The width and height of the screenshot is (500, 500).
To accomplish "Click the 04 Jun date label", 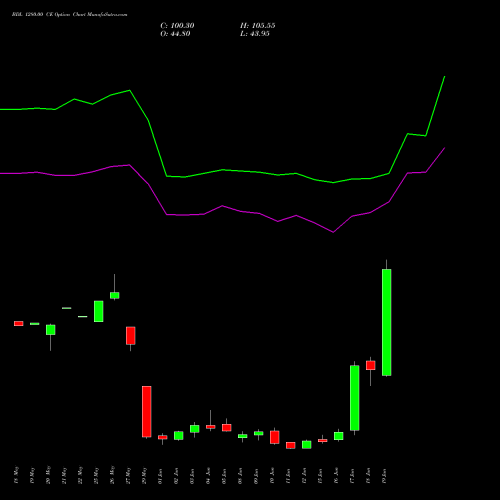I will click(208, 476).
